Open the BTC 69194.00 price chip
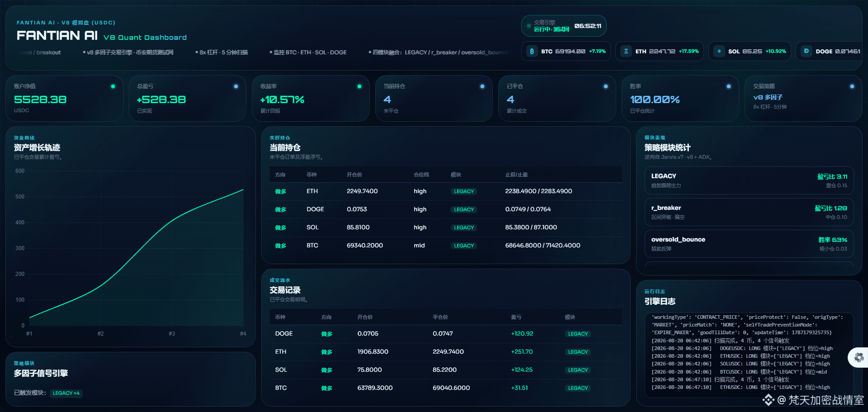868x412 pixels. pyautogui.click(x=566, y=52)
